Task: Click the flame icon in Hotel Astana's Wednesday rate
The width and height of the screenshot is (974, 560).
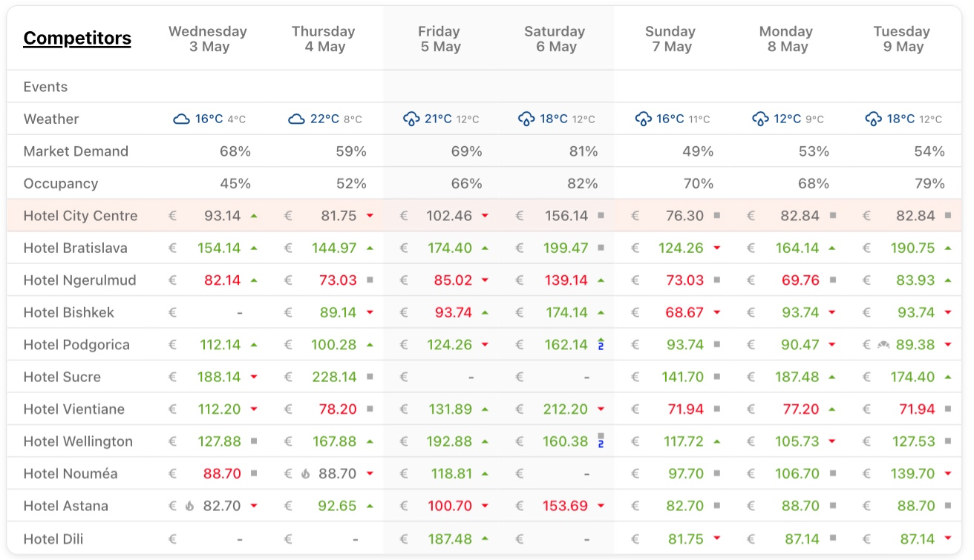Action: pos(190,506)
